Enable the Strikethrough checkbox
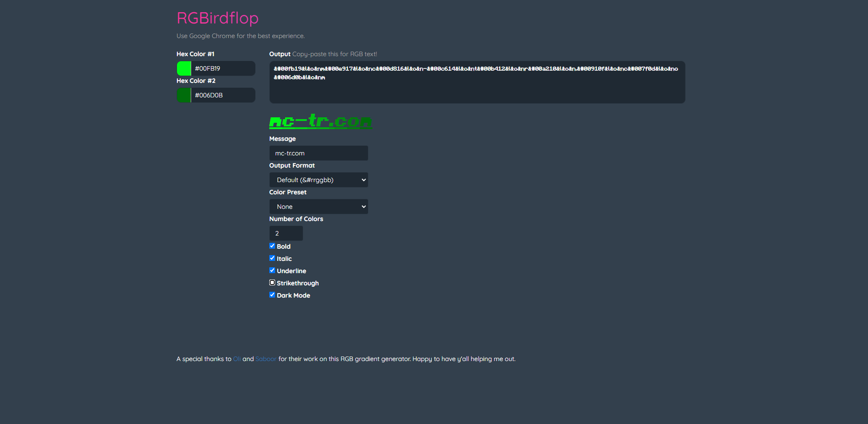Image resolution: width=868 pixels, height=424 pixels. [x=272, y=283]
